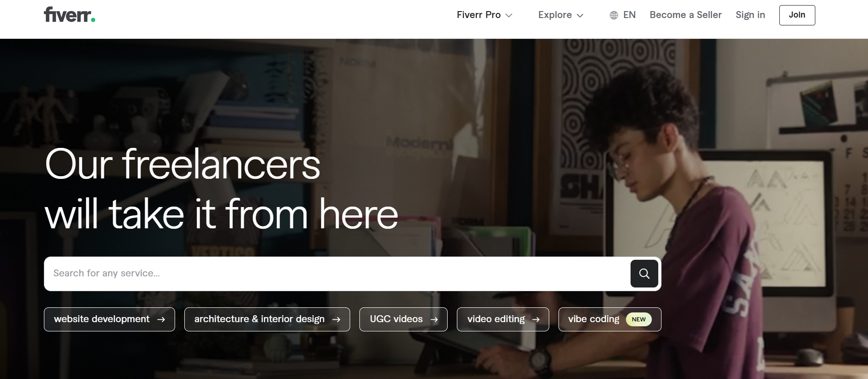Click the globe language icon
The image size is (868, 379).
coord(613,15)
